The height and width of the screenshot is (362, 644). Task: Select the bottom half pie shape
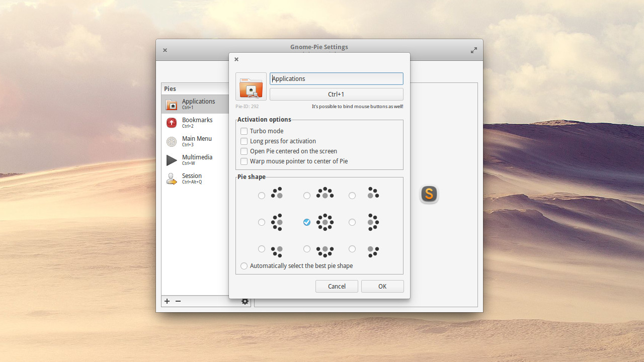click(307, 249)
